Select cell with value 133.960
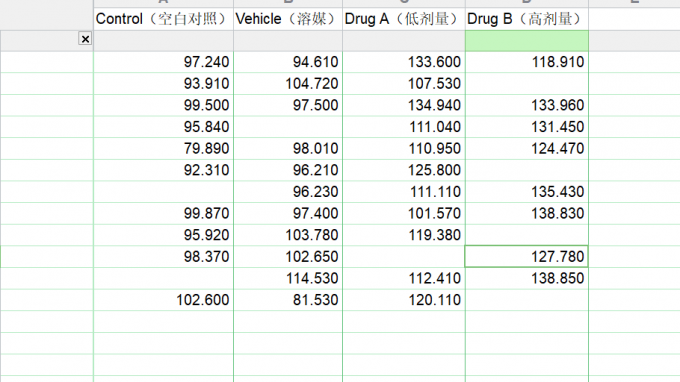 tap(527, 105)
